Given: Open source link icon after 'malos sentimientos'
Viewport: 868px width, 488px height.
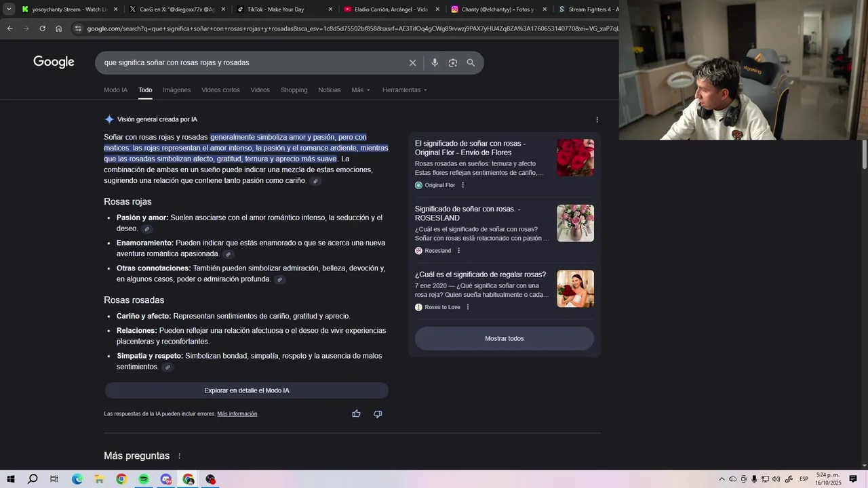Looking at the screenshot, I should [167, 367].
